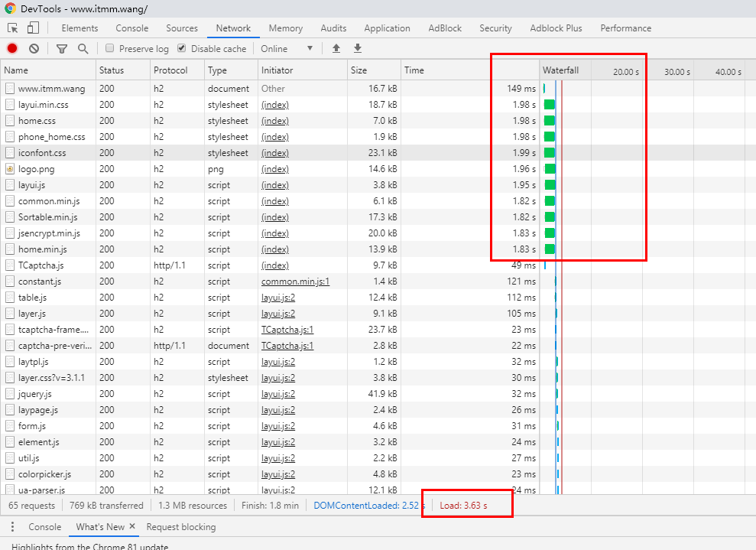Open the network search magnifier
Image resolution: width=756 pixels, height=550 pixels.
[x=83, y=48]
